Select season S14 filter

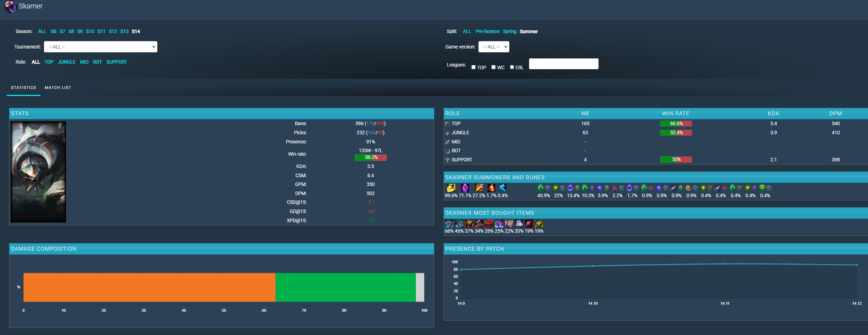click(136, 32)
